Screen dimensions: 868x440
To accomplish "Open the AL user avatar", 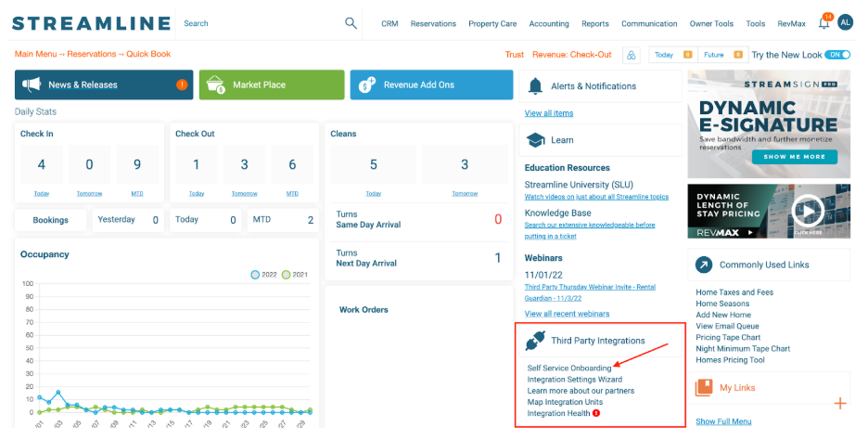I will [846, 22].
